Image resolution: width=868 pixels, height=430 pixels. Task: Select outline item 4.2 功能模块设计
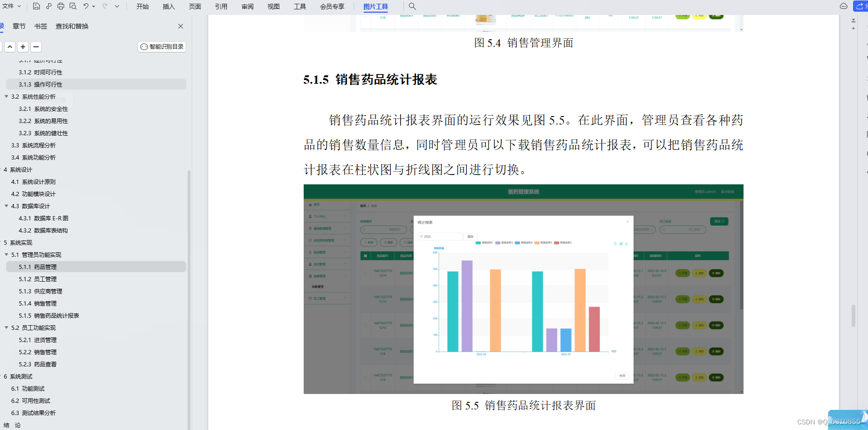click(33, 194)
